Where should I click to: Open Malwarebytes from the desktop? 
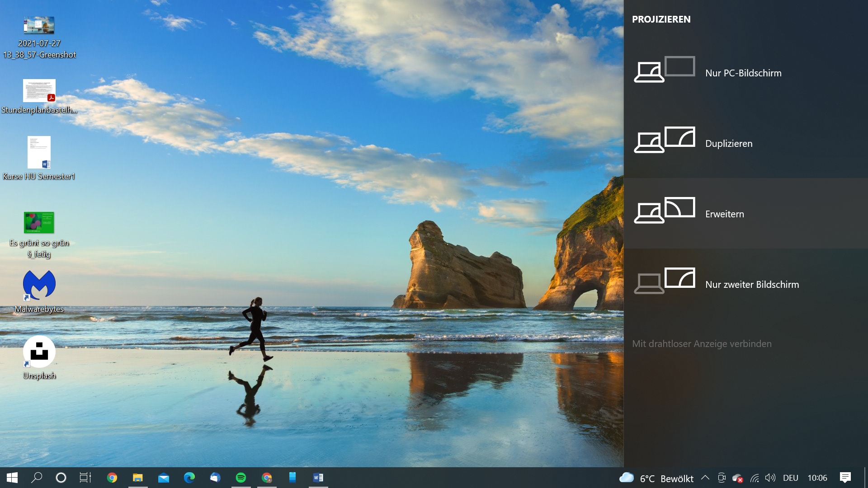tap(39, 285)
